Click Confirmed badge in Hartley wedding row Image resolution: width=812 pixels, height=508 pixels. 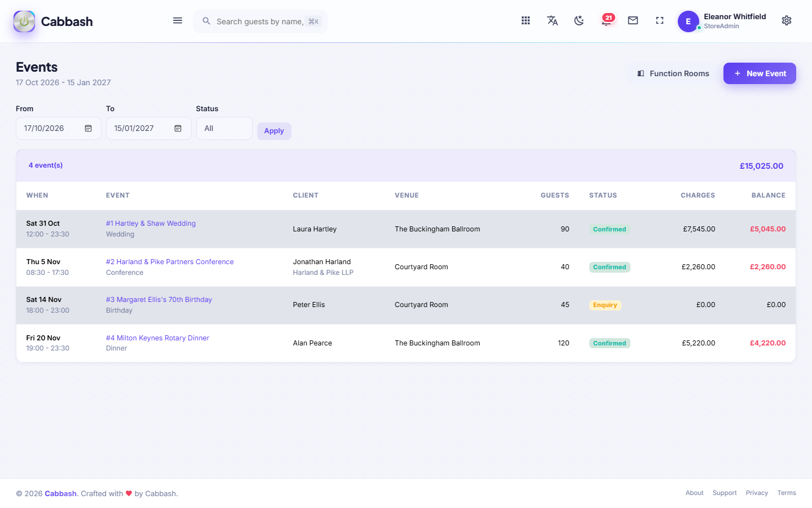[610, 229]
